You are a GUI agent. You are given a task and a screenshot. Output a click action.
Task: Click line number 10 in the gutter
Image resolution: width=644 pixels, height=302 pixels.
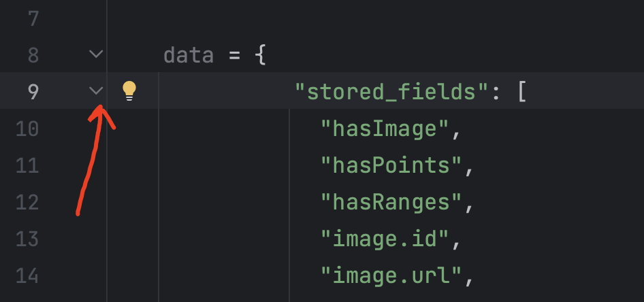[x=27, y=128]
